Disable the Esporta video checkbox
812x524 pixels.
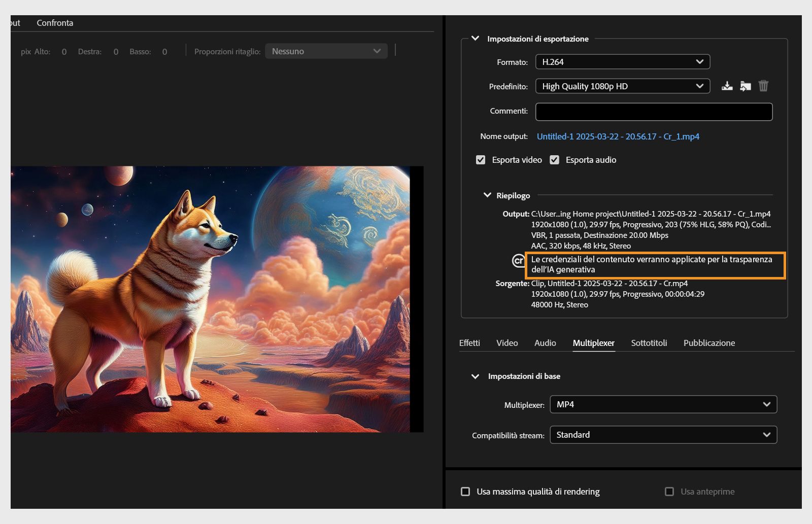click(x=481, y=159)
